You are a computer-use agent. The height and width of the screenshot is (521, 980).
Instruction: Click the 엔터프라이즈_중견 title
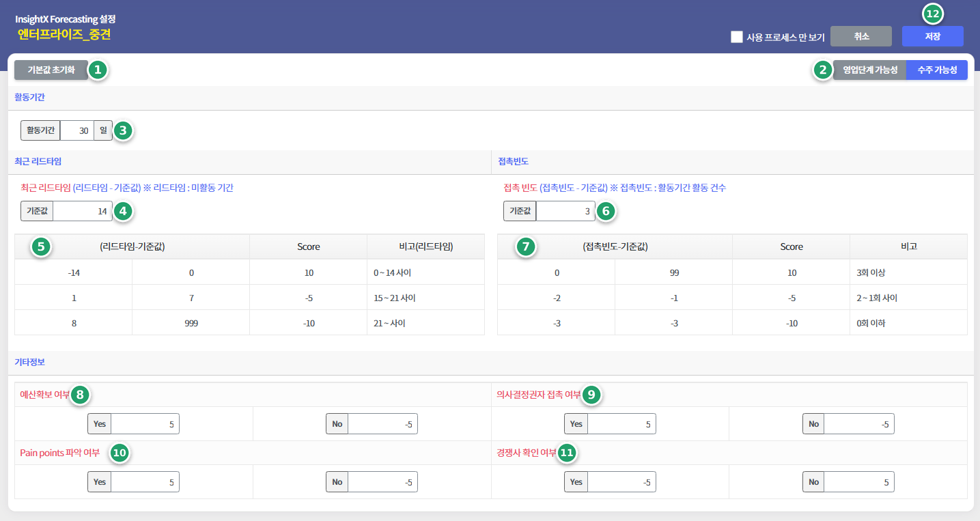point(64,33)
